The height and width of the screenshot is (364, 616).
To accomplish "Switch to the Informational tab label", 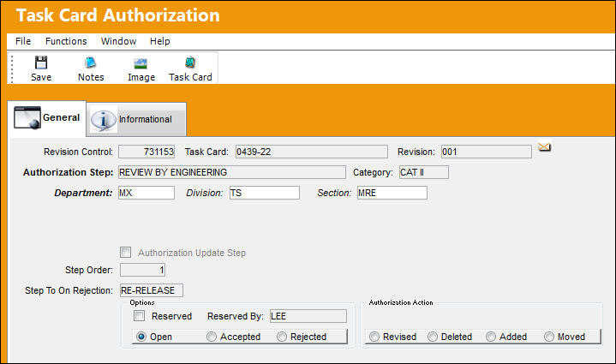I will [x=146, y=119].
